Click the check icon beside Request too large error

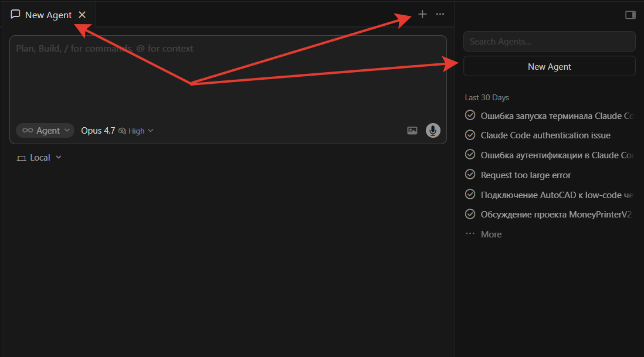[x=470, y=175]
